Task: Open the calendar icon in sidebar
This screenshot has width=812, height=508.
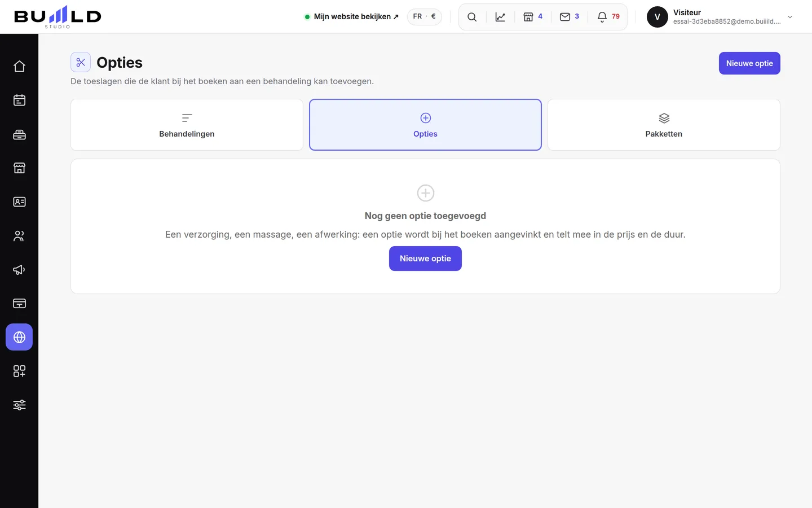Action: [x=19, y=100]
